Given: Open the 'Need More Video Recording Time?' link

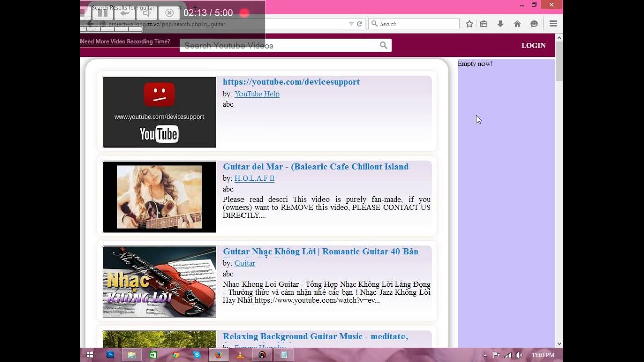Looking at the screenshot, I should click(125, 41).
